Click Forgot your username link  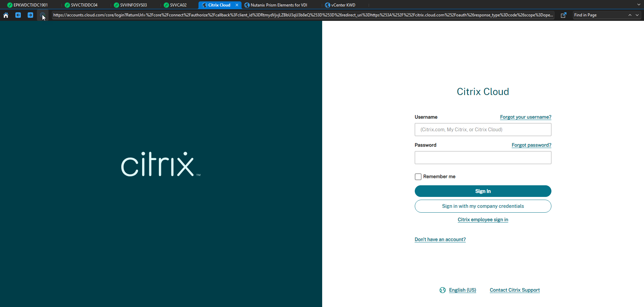tap(526, 117)
